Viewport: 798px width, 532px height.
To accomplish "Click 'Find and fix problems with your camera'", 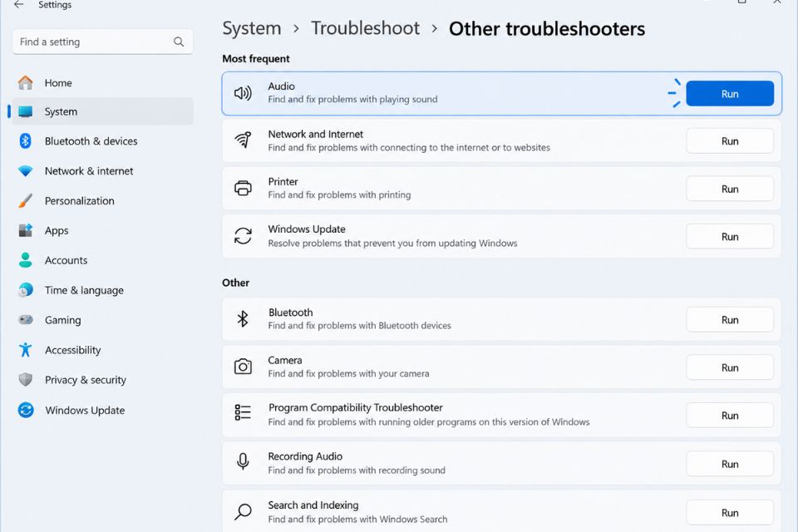I will coord(348,373).
